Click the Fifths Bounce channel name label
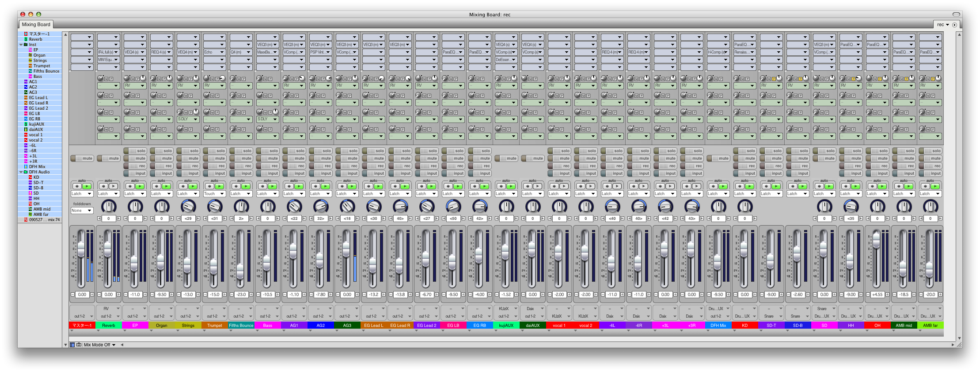 click(241, 326)
